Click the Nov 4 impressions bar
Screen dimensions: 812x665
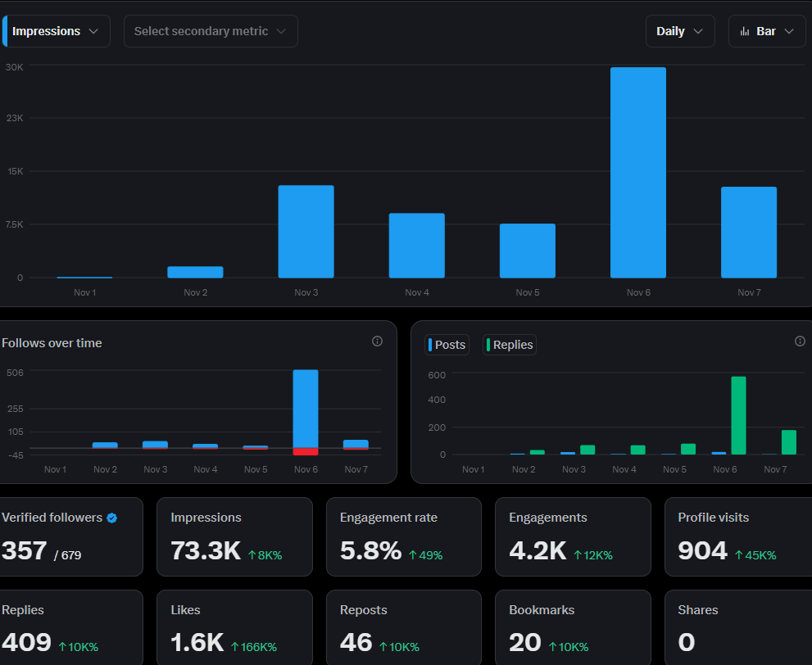click(417, 246)
